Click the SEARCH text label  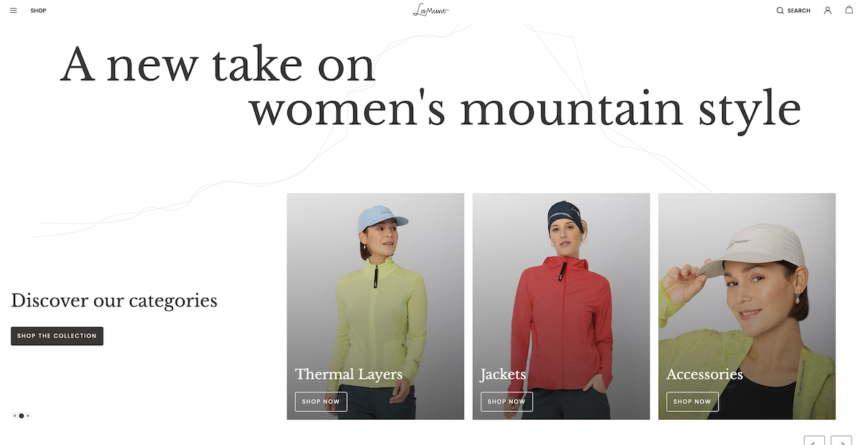(798, 11)
